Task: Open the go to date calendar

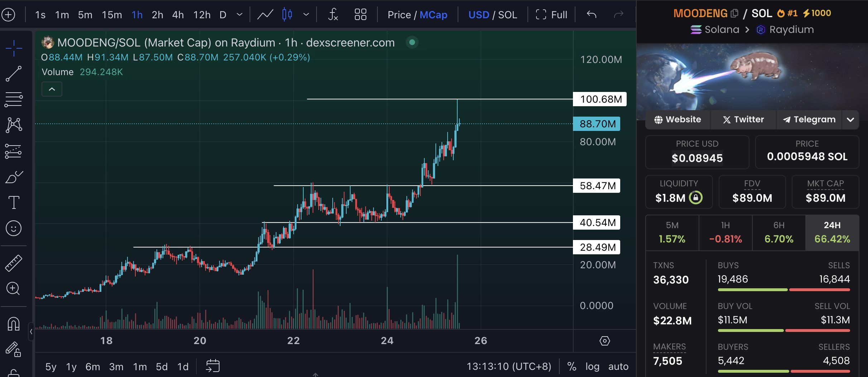Action: [x=213, y=366]
